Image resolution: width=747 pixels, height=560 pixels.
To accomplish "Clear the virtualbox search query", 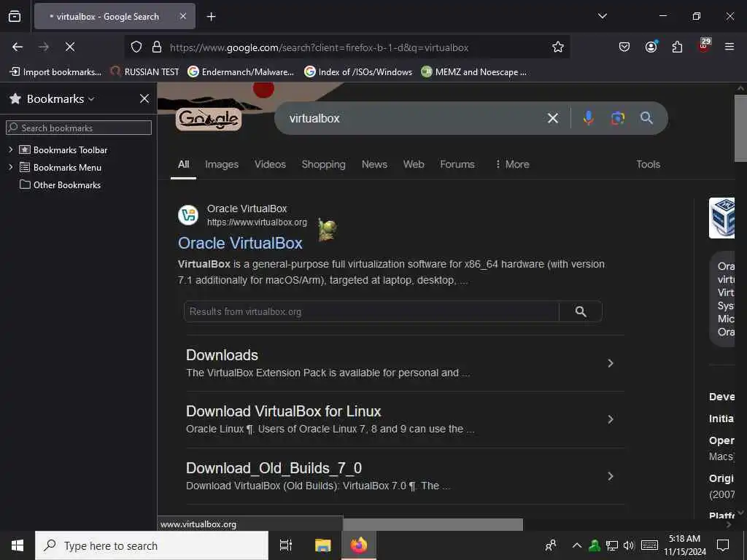I will 553,118.
